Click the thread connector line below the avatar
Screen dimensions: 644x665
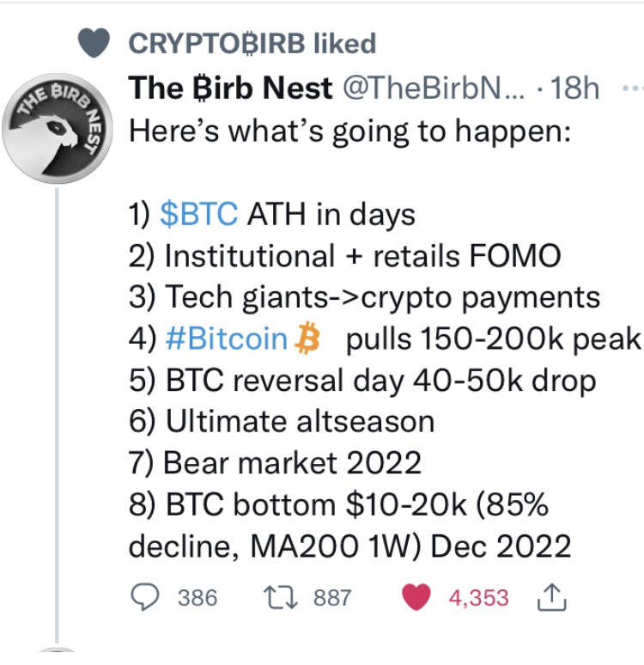pos(57,412)
